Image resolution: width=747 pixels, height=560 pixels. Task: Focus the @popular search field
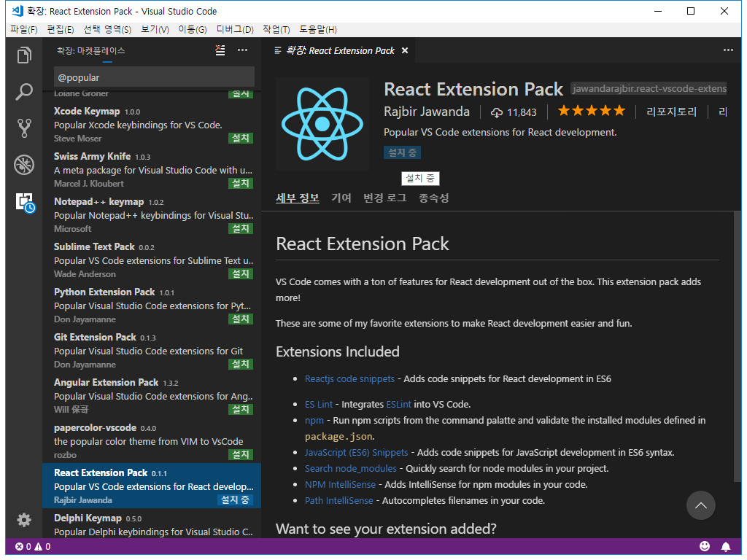[x=154, y=77]
